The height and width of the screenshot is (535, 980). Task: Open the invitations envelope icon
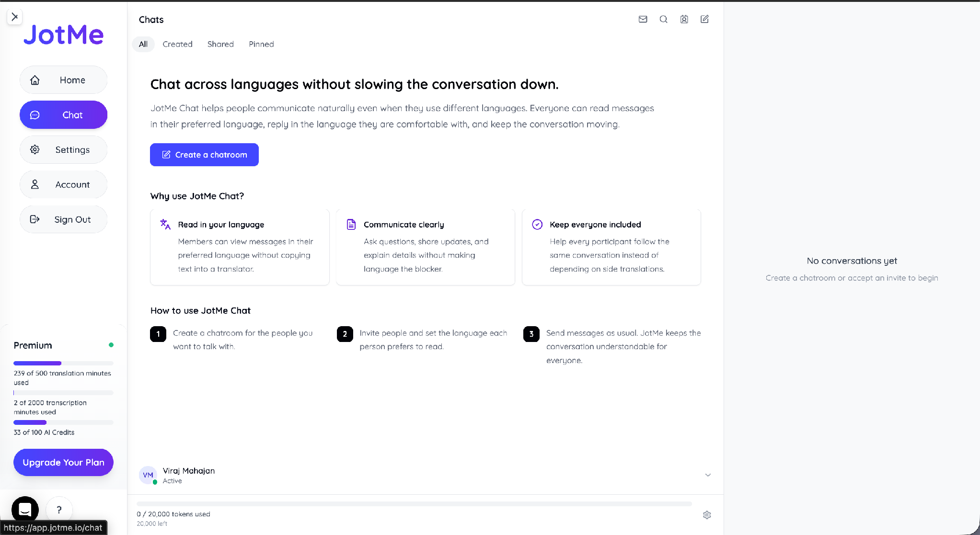point(643,19)
